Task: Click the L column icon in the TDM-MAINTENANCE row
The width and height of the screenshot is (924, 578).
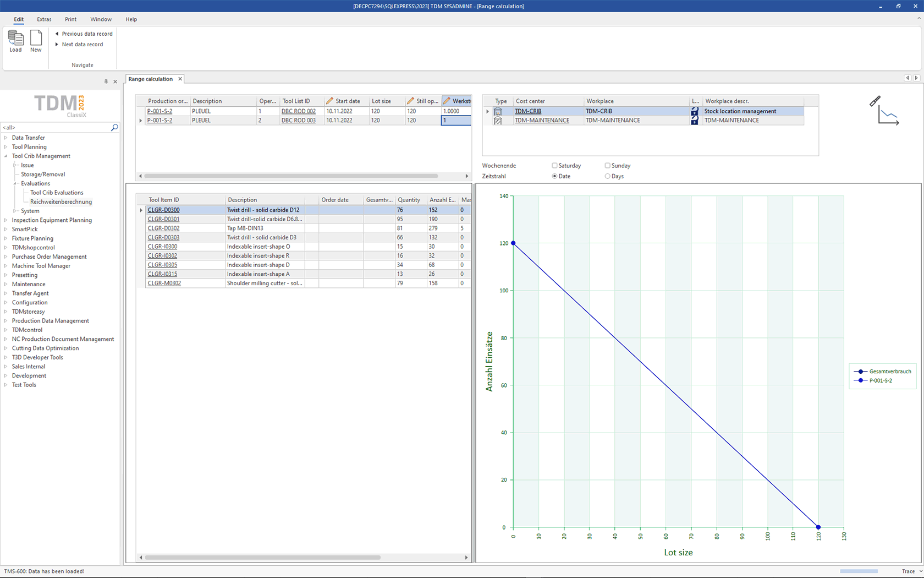Action: point(695,121)
